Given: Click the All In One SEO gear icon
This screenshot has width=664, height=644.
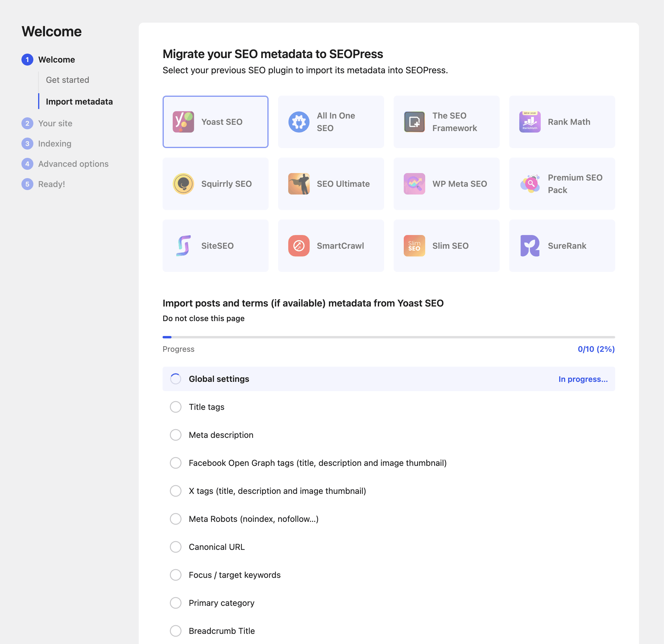Looking at the screenshot, I should click(x=299, y=122).
